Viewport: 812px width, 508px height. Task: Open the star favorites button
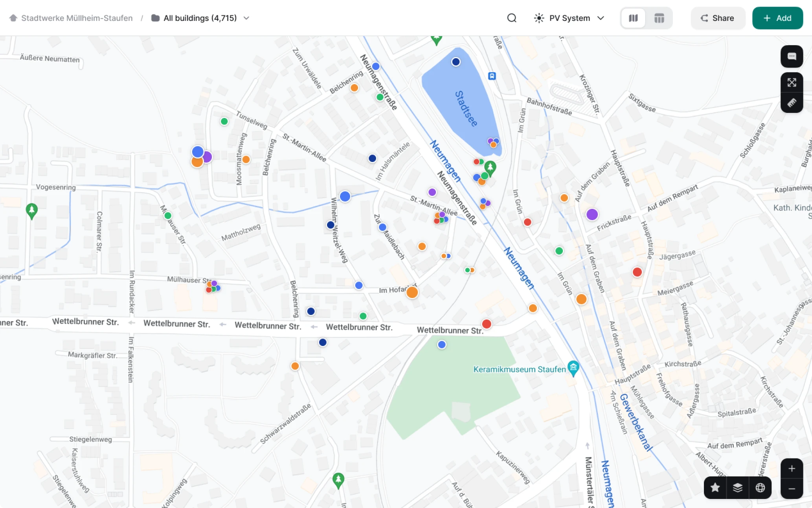715,488
